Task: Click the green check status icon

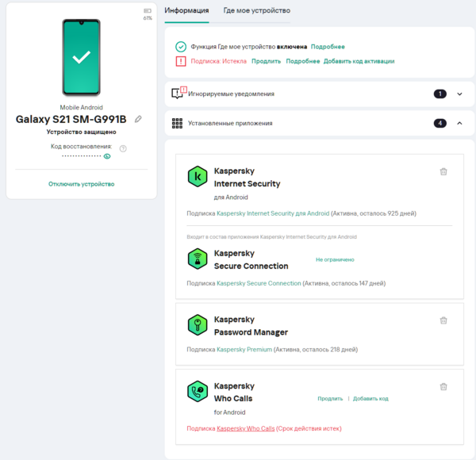Action: (181, 47)
